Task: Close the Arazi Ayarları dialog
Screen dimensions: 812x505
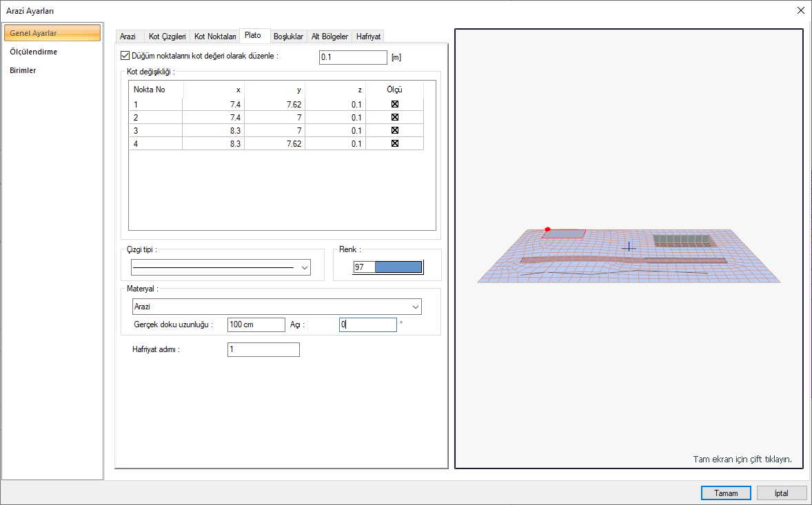Action: (x=800, y=10)
